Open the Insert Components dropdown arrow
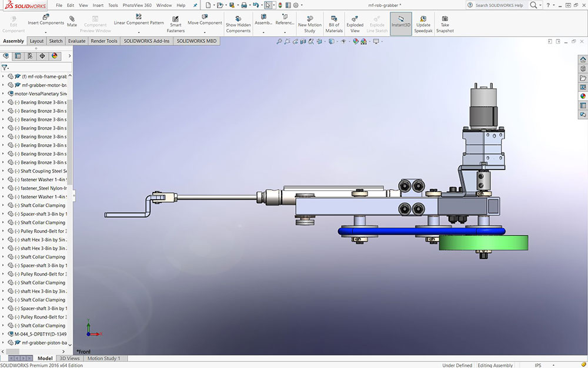The width and height of the screenshot is (588, 368). coord(46,32)
